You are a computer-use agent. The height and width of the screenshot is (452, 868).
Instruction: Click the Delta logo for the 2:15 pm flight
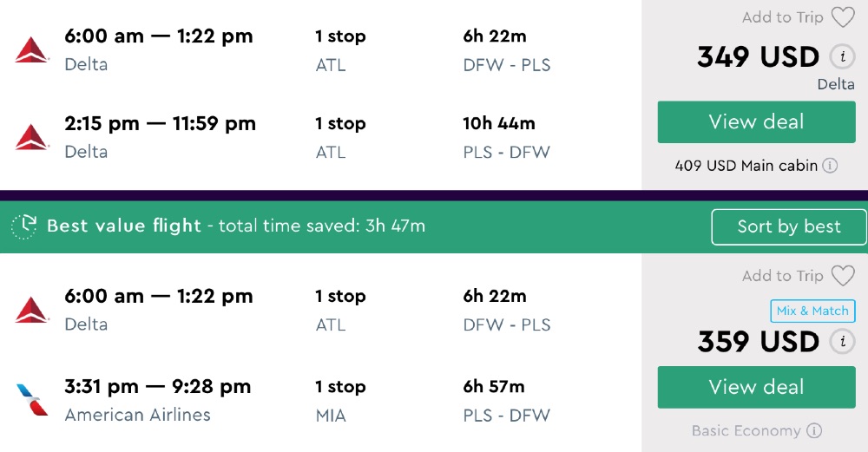point(32,137)
